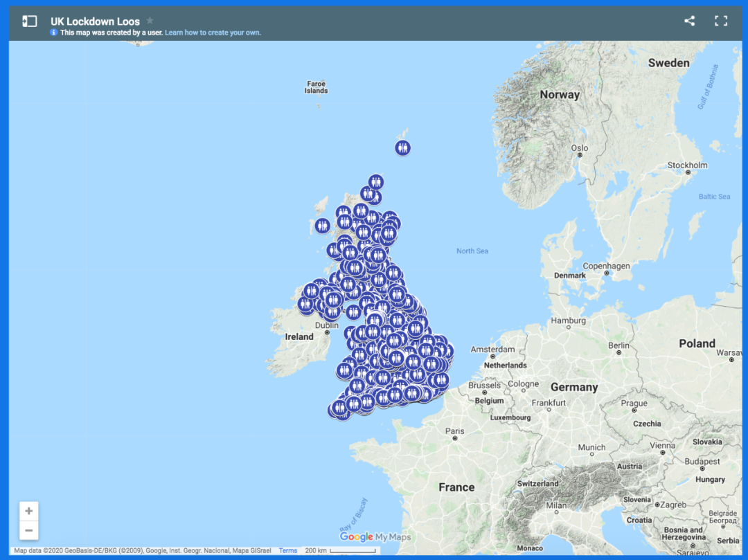
Task: Click the 'UK Lockdown Loos' title
Action: point(95,21)
